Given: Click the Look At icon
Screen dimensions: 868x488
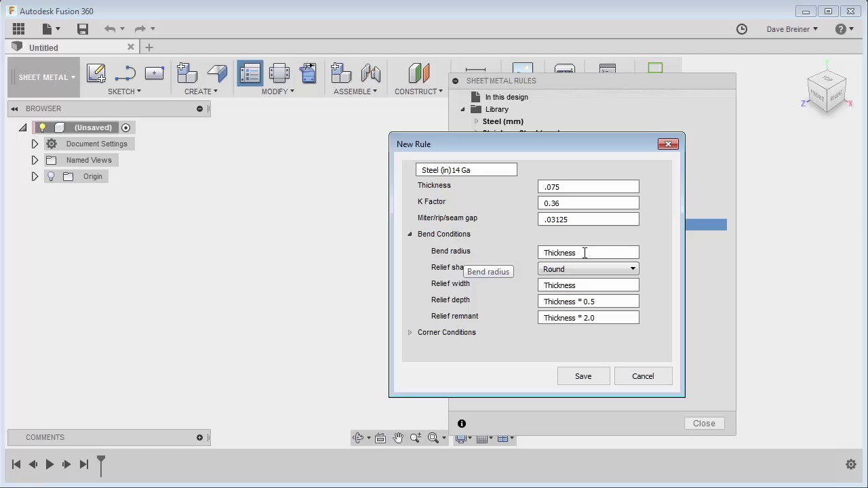Looking at the screenshot, I should (380, 439).
